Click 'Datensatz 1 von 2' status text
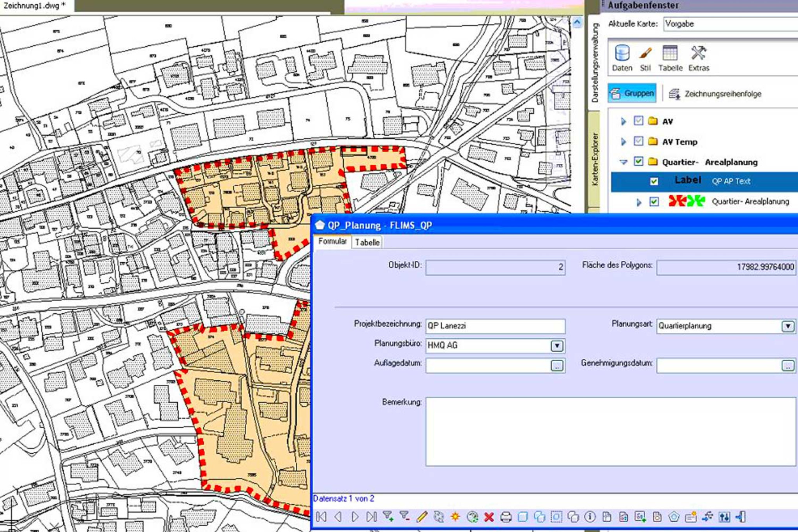This screenshot has height=532, width=798. click(x=344, y=498)
